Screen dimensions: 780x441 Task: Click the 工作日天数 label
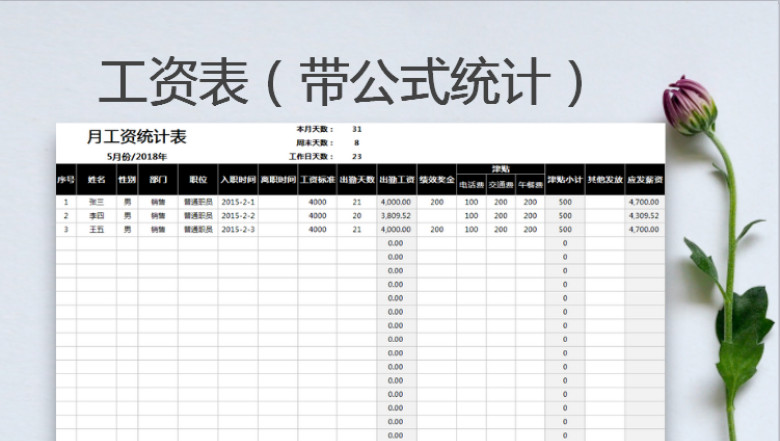(x=311, y=156)
